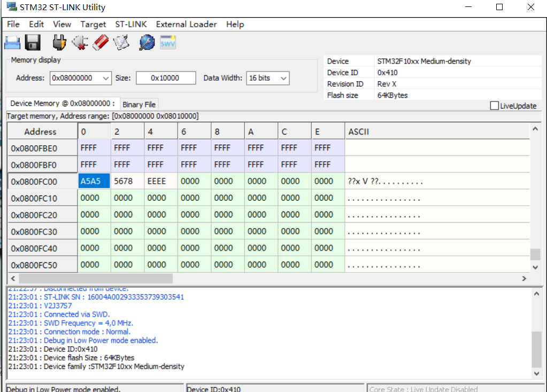Click Connection mode : Normal log line
547x392 pixels.
[70, 332]
